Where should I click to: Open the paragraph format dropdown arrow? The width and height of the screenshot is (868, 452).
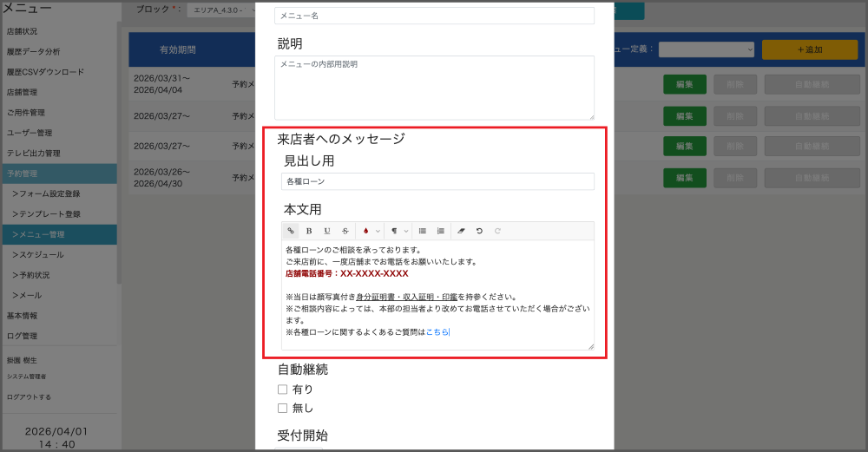pos(406,231)
